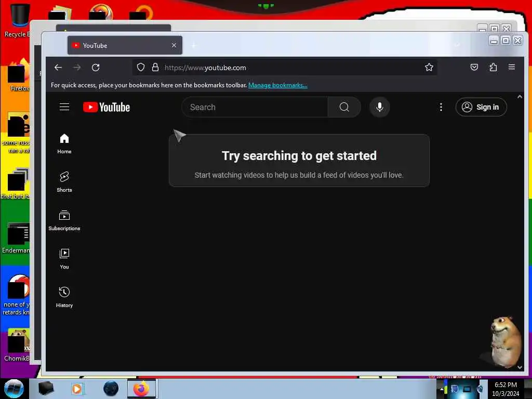Click Manage bookmarks link
The height and width of the screenshot is (399, 532).
[x=278, y=85]
